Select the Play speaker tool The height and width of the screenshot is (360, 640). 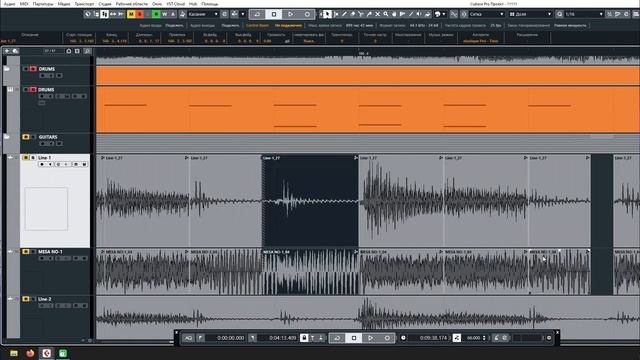[419, 14]
